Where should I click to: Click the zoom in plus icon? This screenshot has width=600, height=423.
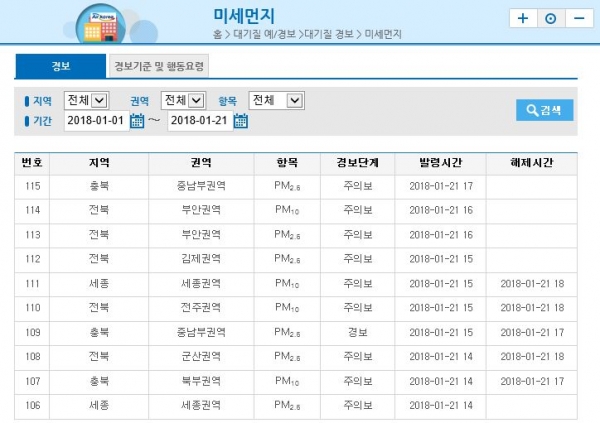pos(523,18)
